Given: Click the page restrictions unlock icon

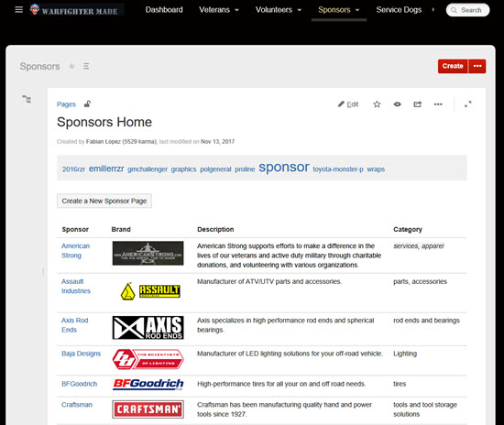Looking at the screenshot, I should tap(87, 104).
